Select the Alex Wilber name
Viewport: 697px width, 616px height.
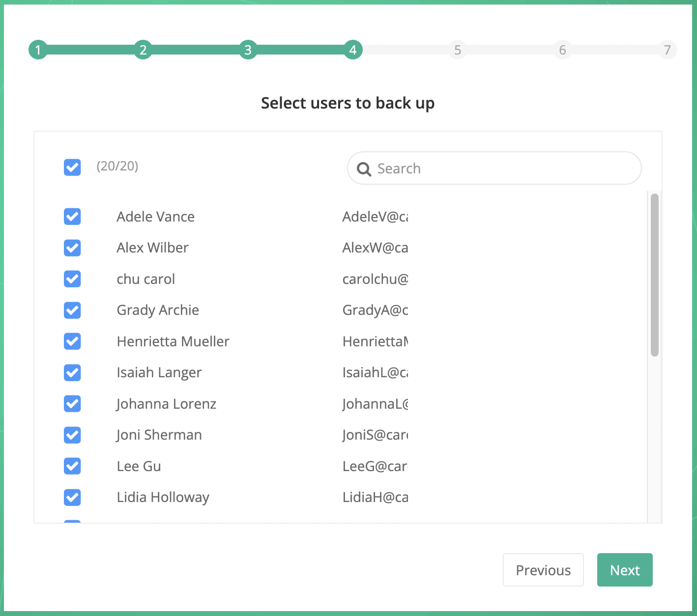pyautogui.click(x=152, y=248)
